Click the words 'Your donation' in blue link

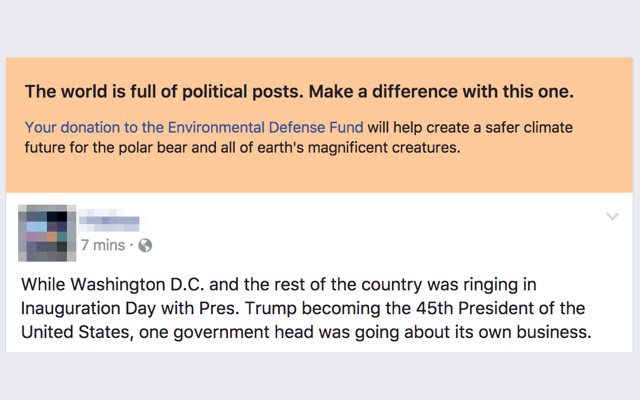pyautogui.click(x=68, y=128)
